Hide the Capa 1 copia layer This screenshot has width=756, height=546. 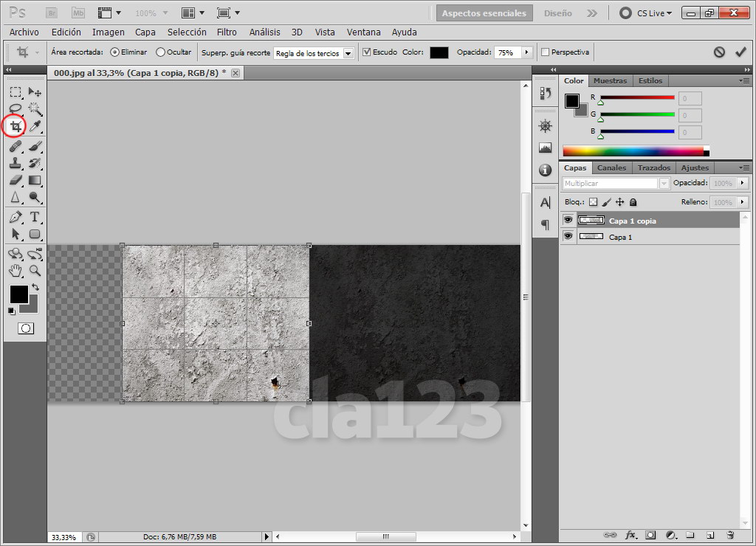(568, 220)
